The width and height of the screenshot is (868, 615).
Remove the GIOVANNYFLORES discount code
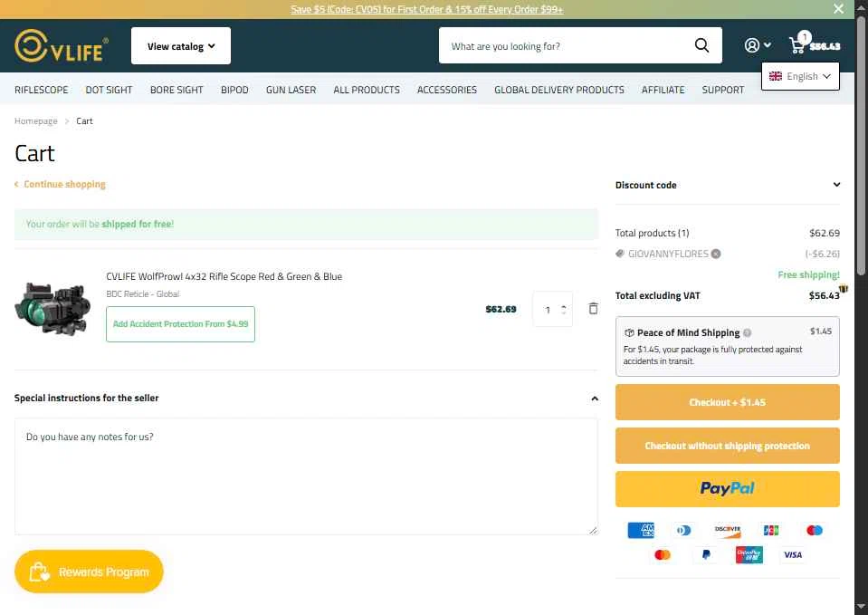click(716, 254)
